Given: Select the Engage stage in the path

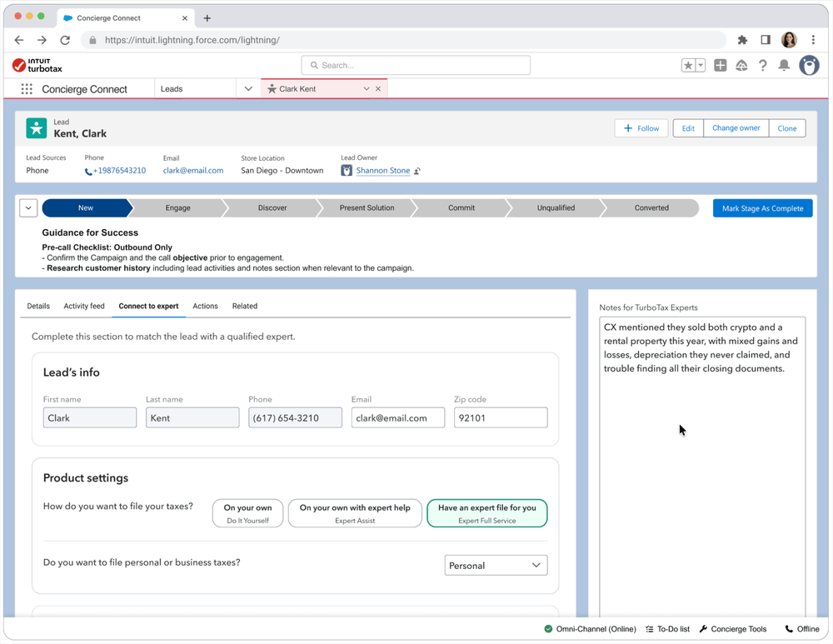Looking at the screenshot, I should (177, 207).
